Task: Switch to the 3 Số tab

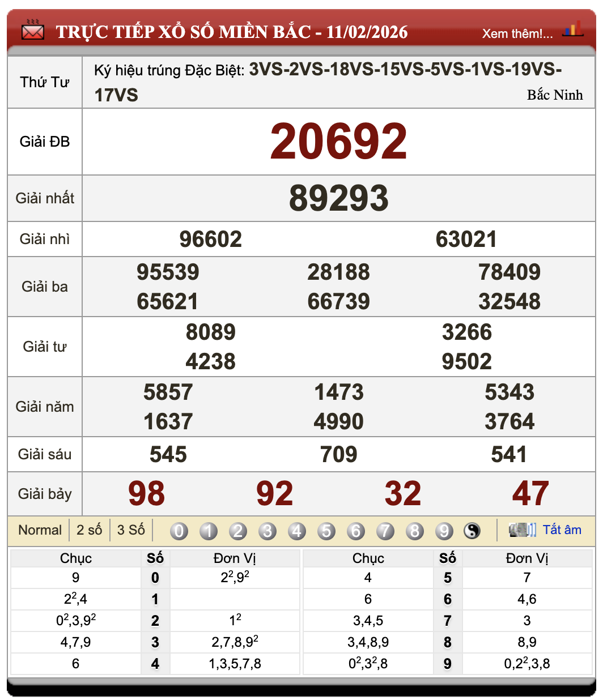Action: [x=130, y=530]
